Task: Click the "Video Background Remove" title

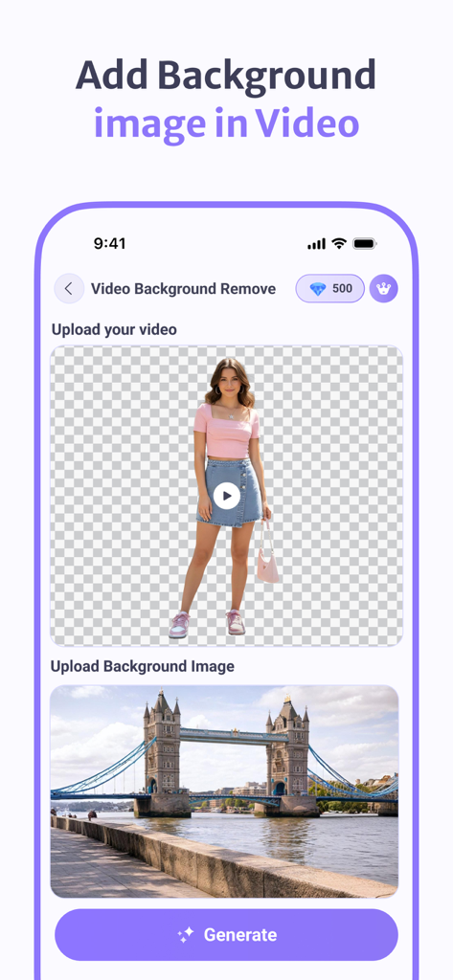Action: (183, 289)
